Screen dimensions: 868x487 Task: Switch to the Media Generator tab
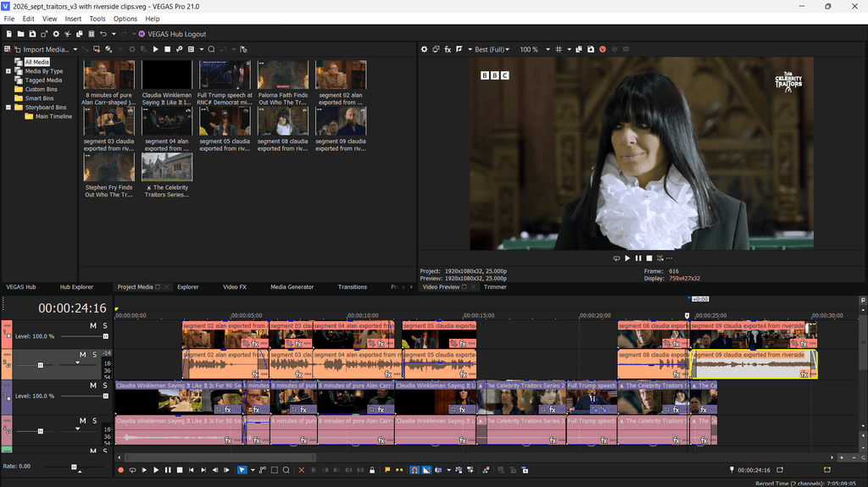(292, 286)
